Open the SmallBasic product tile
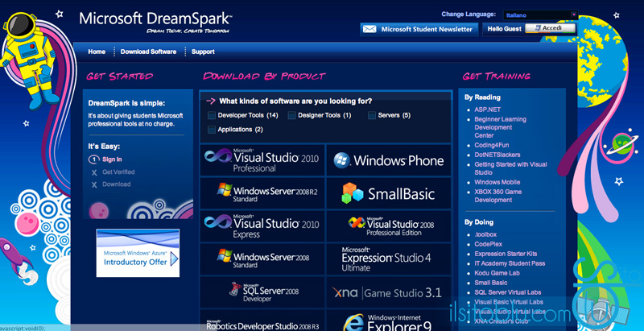This screenshot has height=331, width=644. pos(389,193)
